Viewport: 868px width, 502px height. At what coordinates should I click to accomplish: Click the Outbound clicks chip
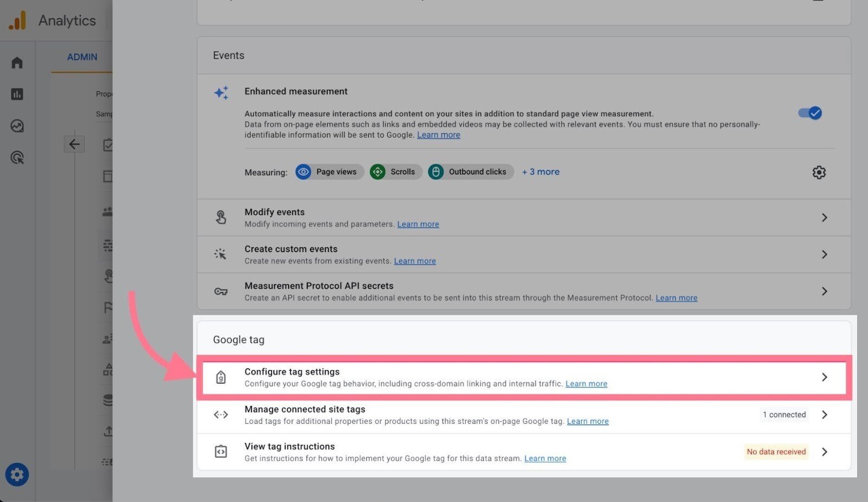click(470, 171)
